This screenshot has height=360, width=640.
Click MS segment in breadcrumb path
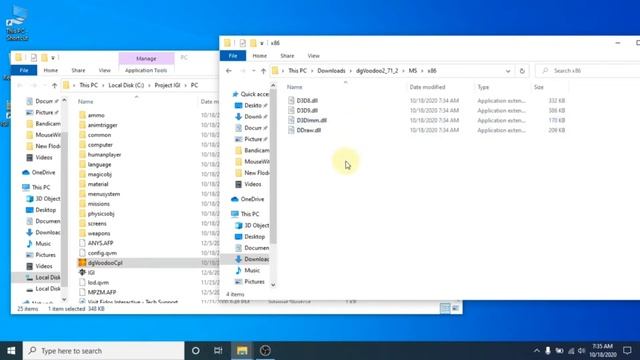(x=413, y=71)
